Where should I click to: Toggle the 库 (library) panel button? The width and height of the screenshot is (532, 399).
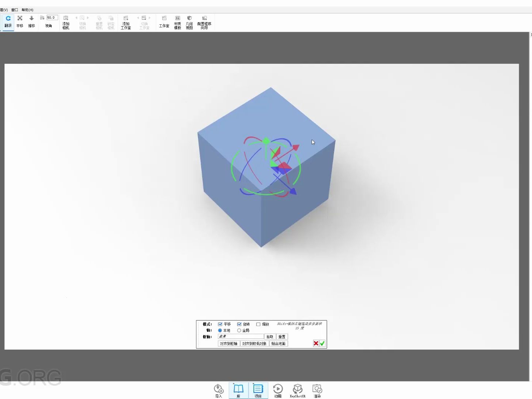tap(239, 391)
